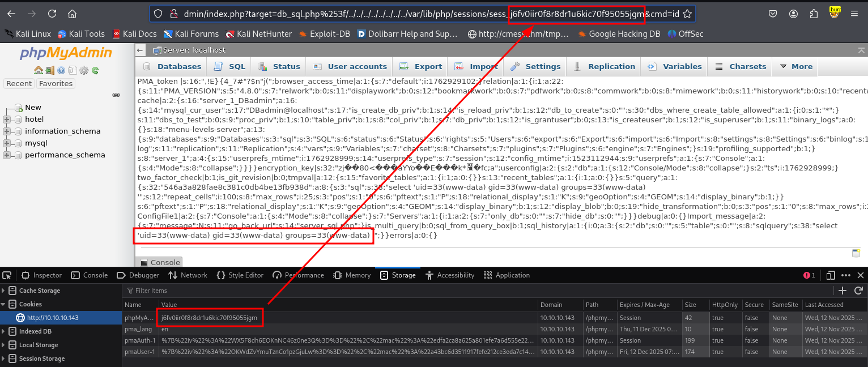Expand the Session Storage section
The height and width of the screenshot is (367, 868).
[x=4, y=359]
